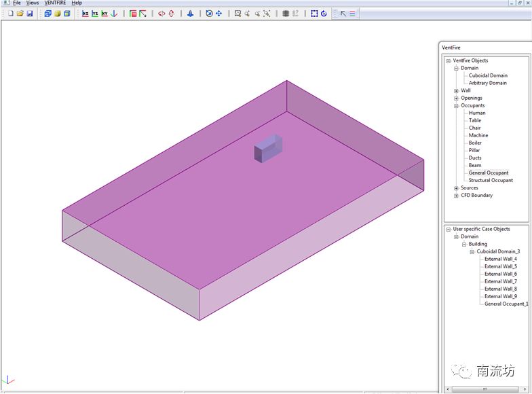Click the pan move arrows icon
The height and width of the screenshot is (394, 532).
point(218,14)
